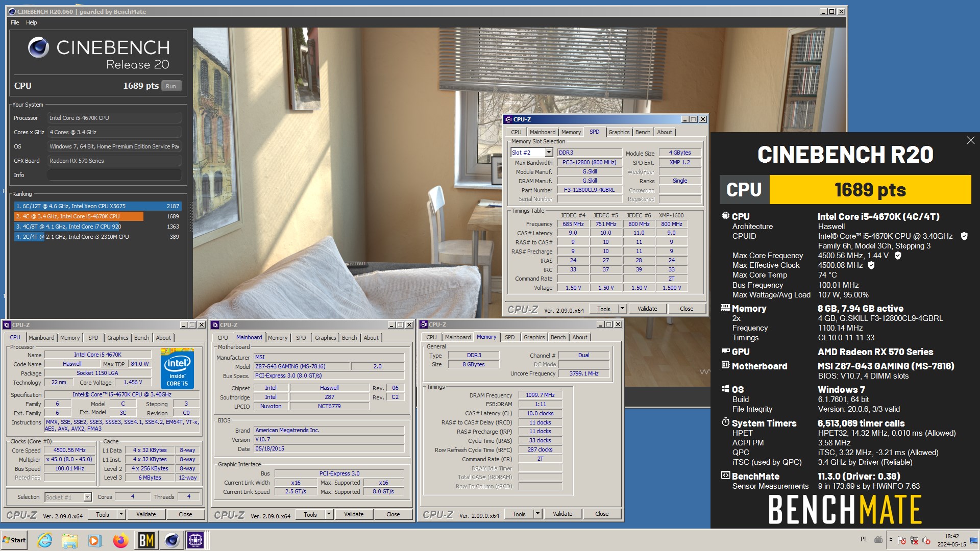Screen dimensions: 980x551
Task: Click the PL language indicator in taskbar
Action: pyautogui.click(x=864, y=539)
